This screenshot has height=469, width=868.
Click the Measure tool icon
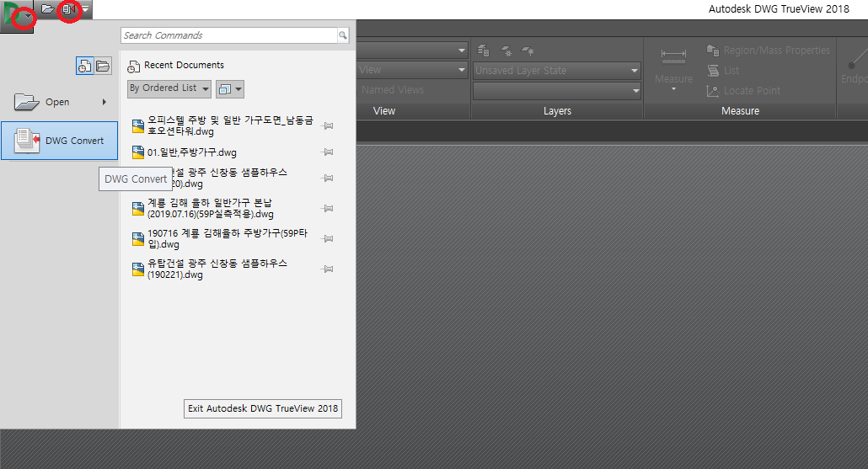point(673,56)
